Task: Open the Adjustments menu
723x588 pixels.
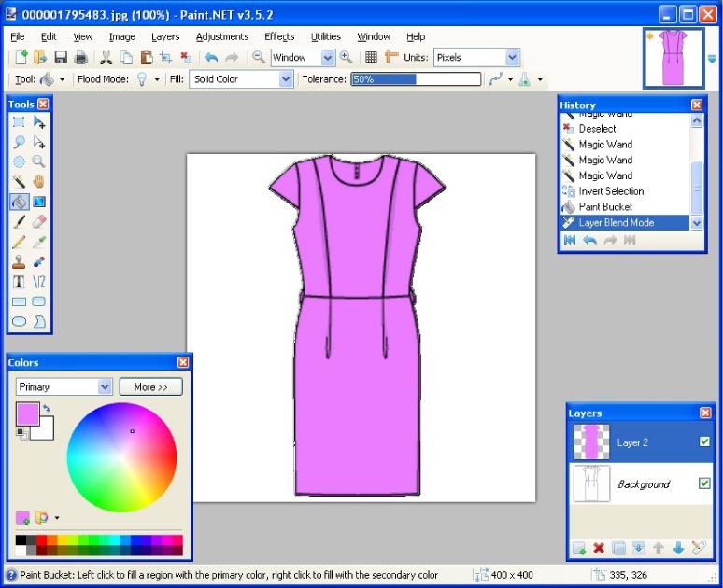Action: pyautogui.click(x=221, y=36)
